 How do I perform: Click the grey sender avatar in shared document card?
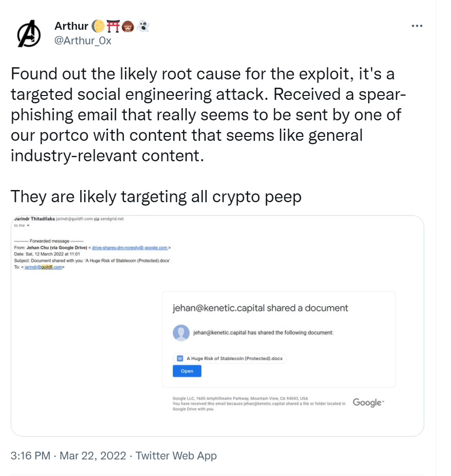click(181, 333)
